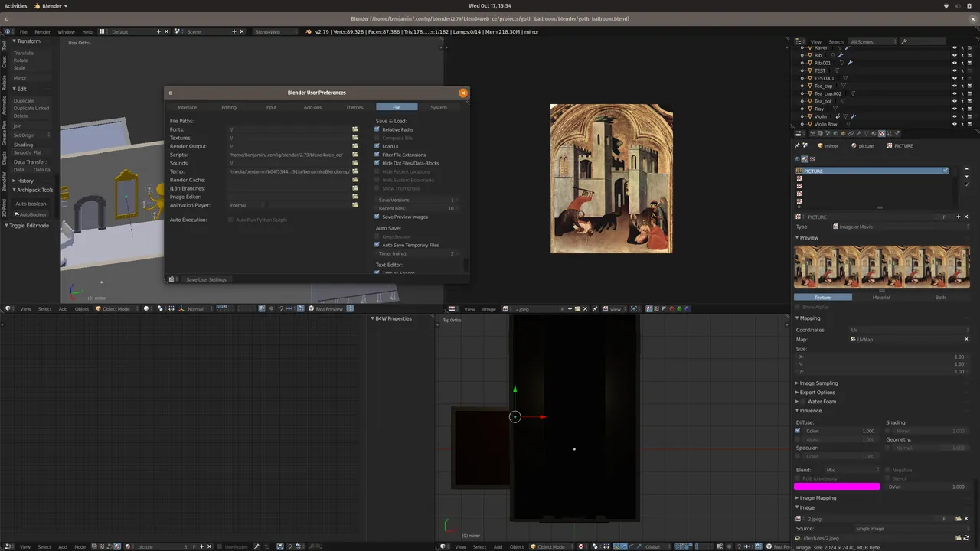The image size is (980, 551).
Task: Open Render menu in top bar
Action: click(43, 31)
